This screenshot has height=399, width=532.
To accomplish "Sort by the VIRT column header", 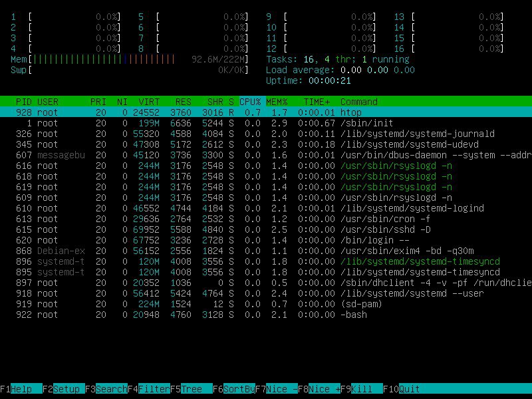I will [x=149, y=102].
